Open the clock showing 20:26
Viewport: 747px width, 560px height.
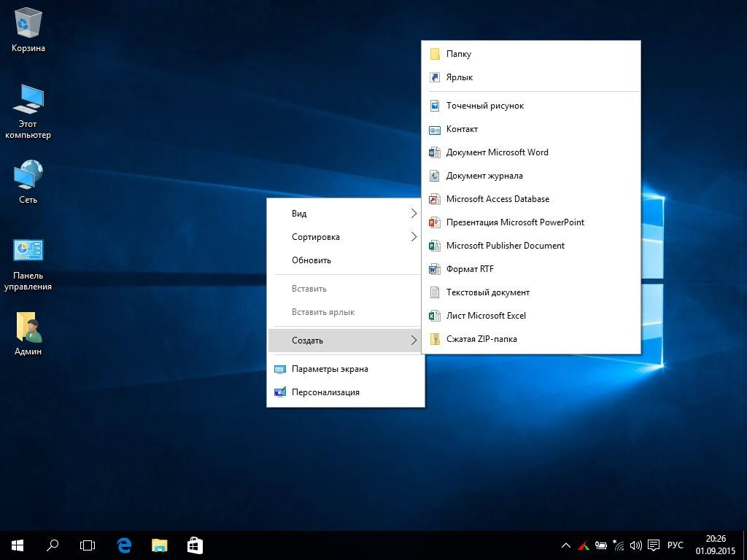[715, 545]
